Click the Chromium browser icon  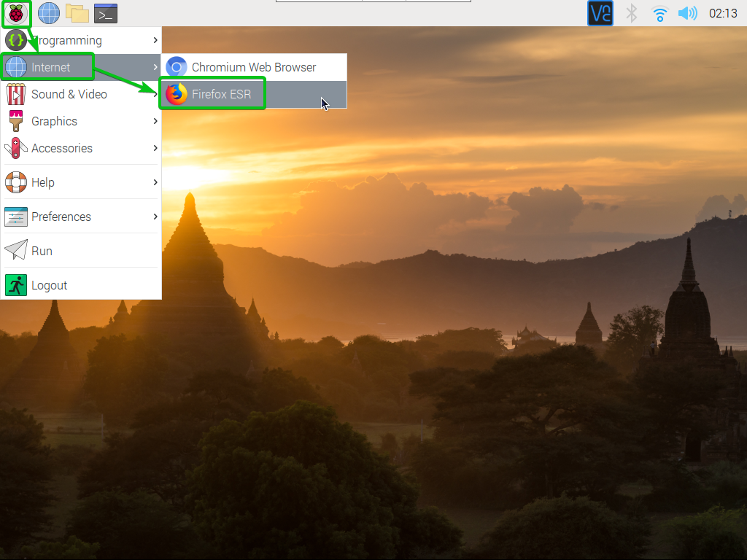[x=177, y=67]
